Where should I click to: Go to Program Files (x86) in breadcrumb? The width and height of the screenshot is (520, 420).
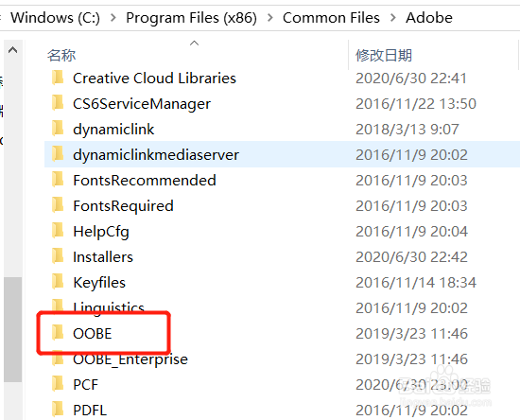click(x=191, y=18)
